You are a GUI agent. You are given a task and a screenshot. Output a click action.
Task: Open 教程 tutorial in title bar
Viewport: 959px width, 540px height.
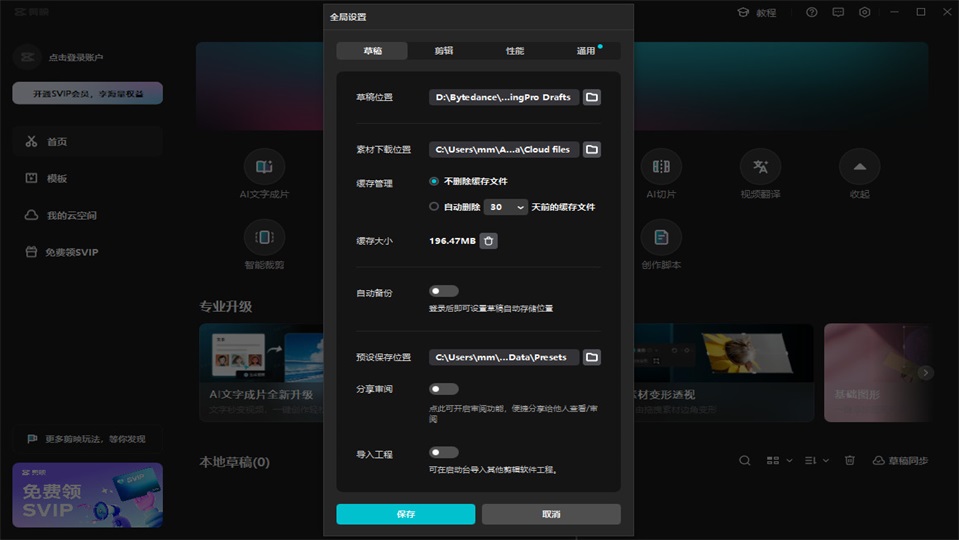[x=757, y=12]
